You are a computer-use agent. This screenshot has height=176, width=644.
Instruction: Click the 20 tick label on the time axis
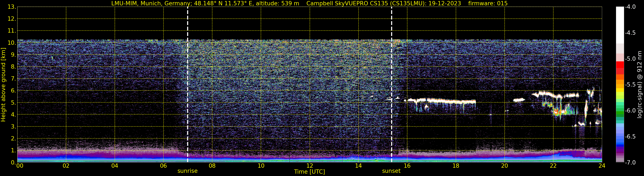(505, 166)
